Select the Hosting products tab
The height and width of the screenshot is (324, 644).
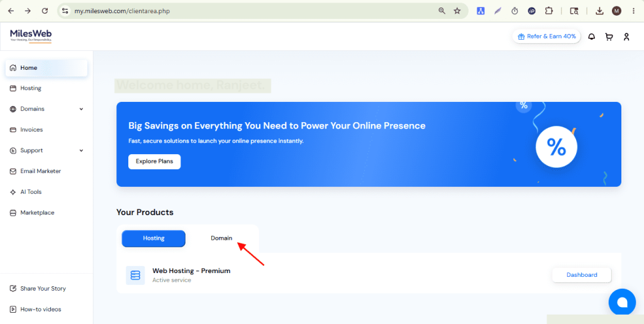click(153, 238)
